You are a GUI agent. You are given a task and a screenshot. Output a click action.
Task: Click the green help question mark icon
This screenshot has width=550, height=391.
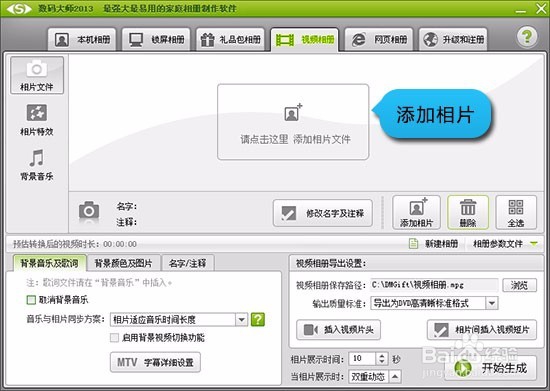[526, 36]
